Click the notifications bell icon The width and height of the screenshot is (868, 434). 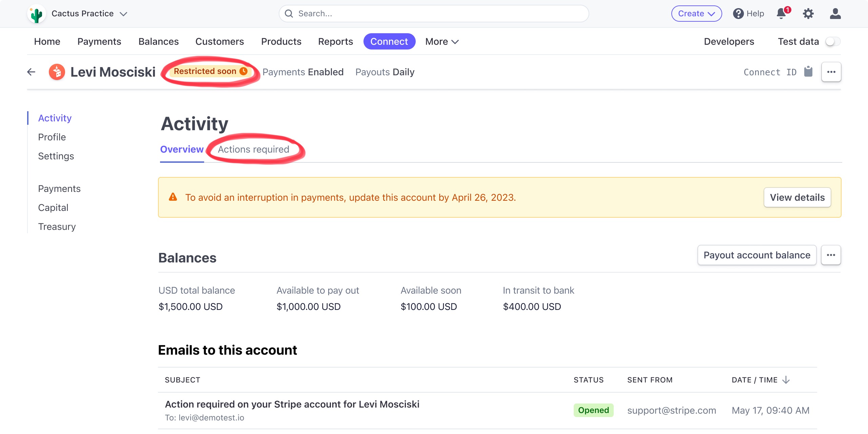pyautogui.click(x=782, y=14)
